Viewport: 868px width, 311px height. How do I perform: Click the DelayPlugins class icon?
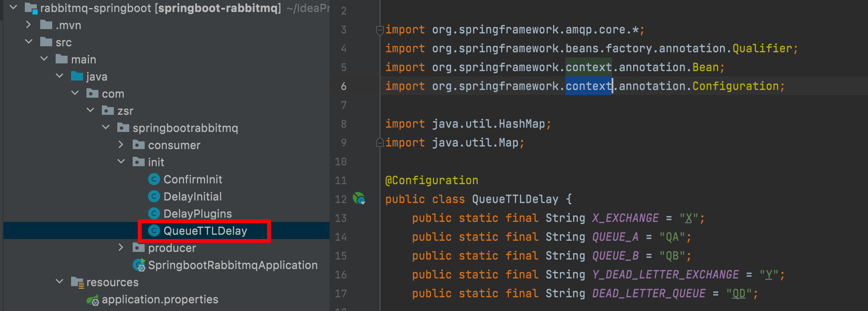click(x=154, y=213)
